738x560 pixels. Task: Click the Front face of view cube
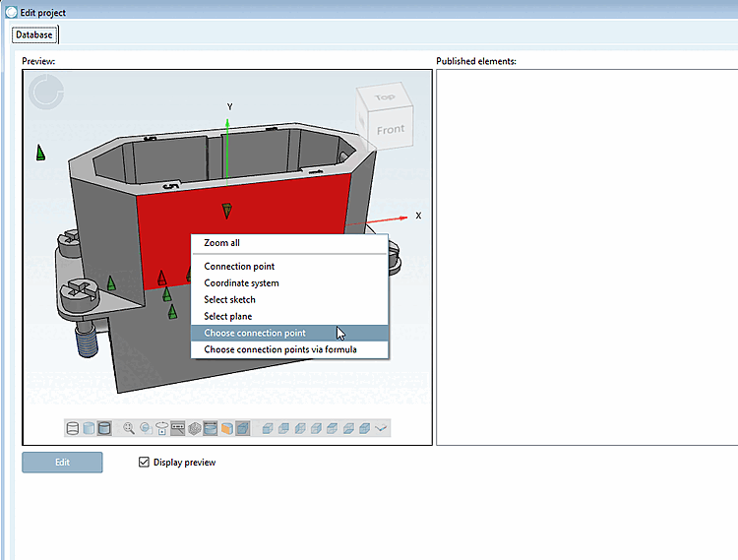[x=390, y=129]
